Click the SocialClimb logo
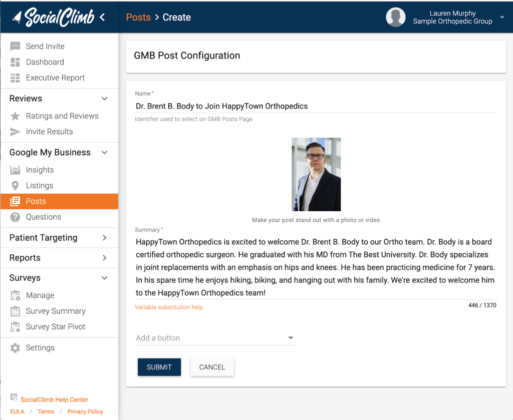 (x=53, y=17)
